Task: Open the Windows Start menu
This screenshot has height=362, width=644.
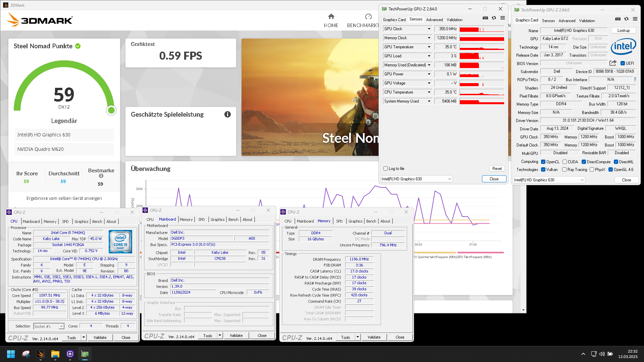Action: [11, 354]
